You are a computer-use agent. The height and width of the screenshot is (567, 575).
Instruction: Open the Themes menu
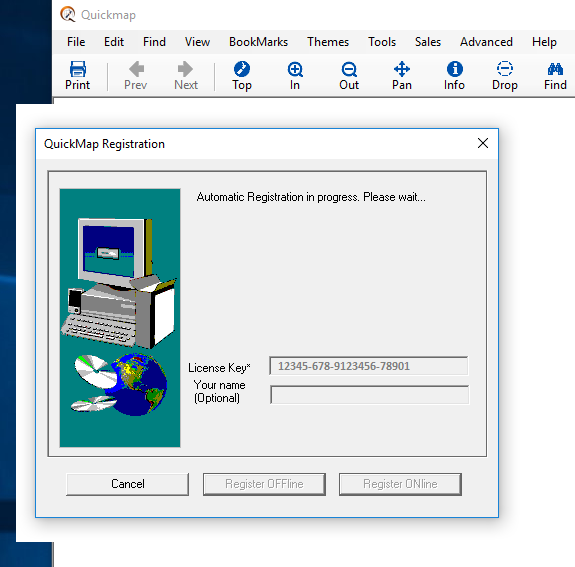coord(328,42)
